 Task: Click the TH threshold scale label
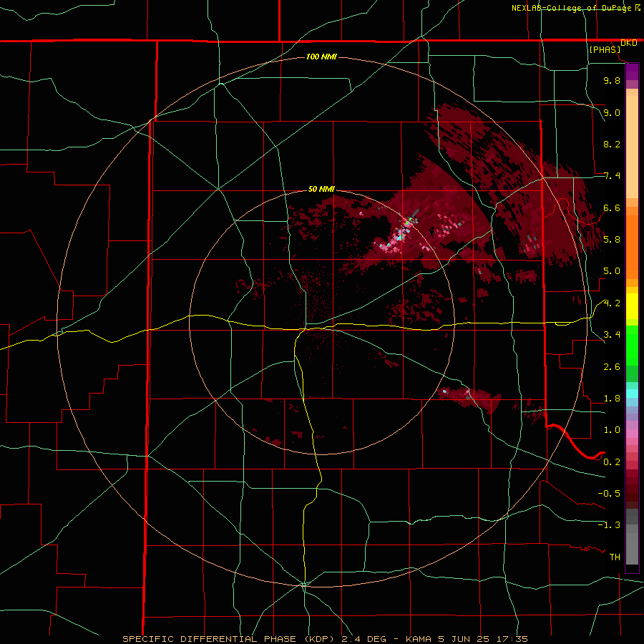point(615,557)
